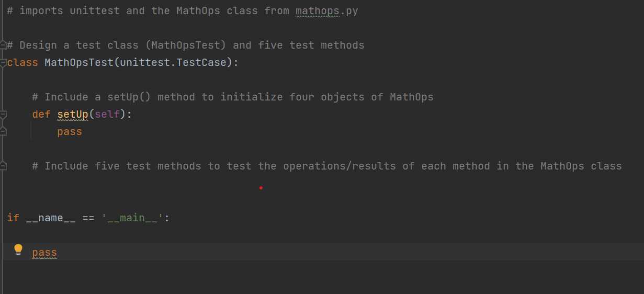Click the underlined setUp method name
This screenshot has height=294, width=644.
coord(73,115)
